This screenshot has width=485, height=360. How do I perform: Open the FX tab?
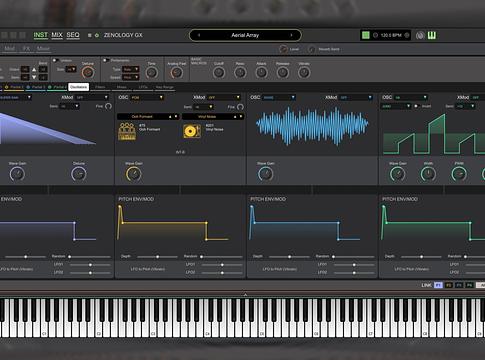(x=26, y=49)
